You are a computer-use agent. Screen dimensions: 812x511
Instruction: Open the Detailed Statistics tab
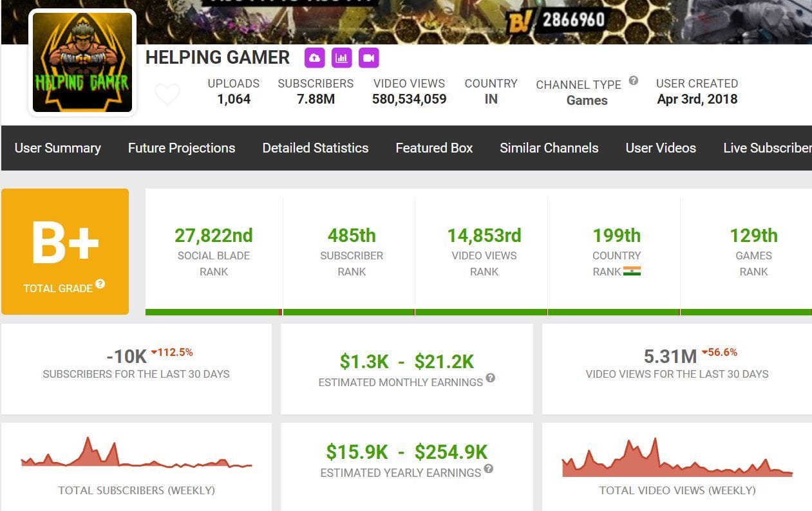pyautogui.click(x=315, y=148)
